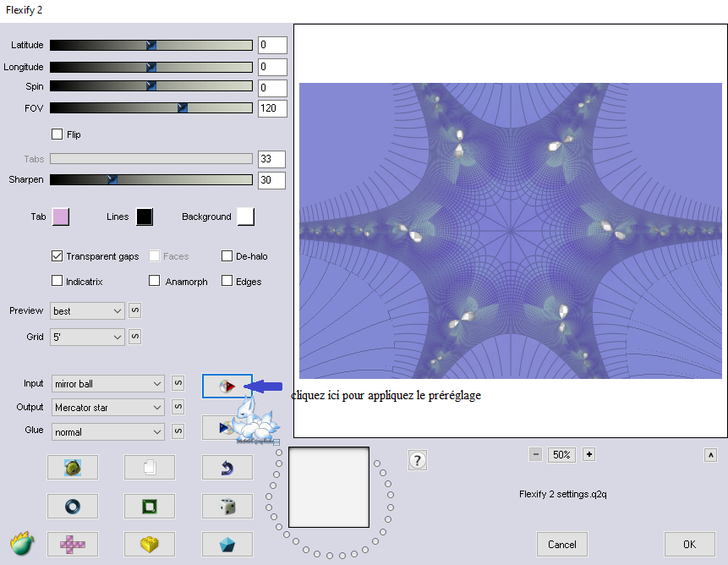The image size is (728, 565).
Task: Toggle the Faces checkbox
Action: point(154,255)
